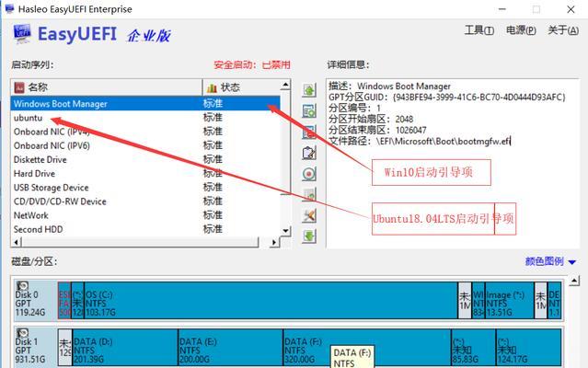Select the OS (C:) NTFS partition
The image size is (588, 368).
[x=271, y=301]
